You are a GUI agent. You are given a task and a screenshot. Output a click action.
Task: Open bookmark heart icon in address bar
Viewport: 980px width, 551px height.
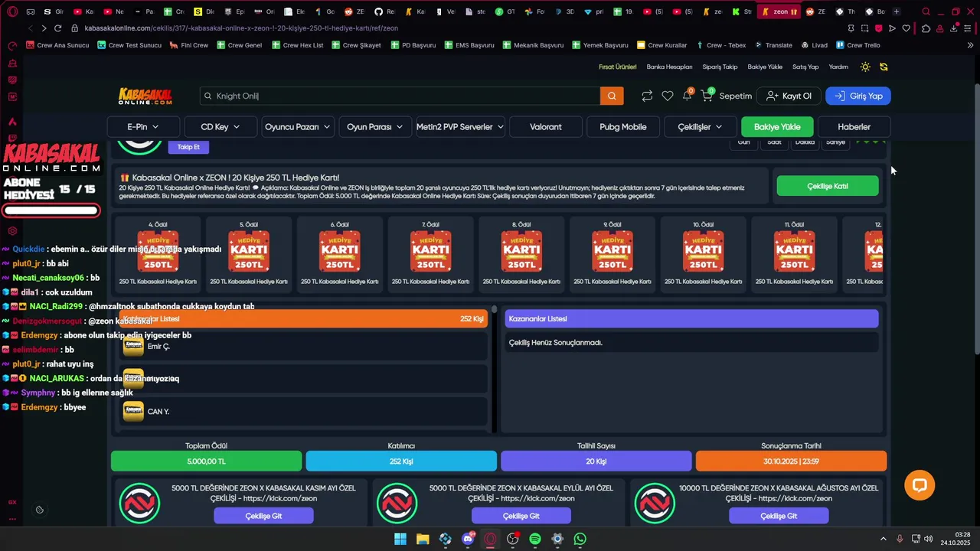[906, 28]
